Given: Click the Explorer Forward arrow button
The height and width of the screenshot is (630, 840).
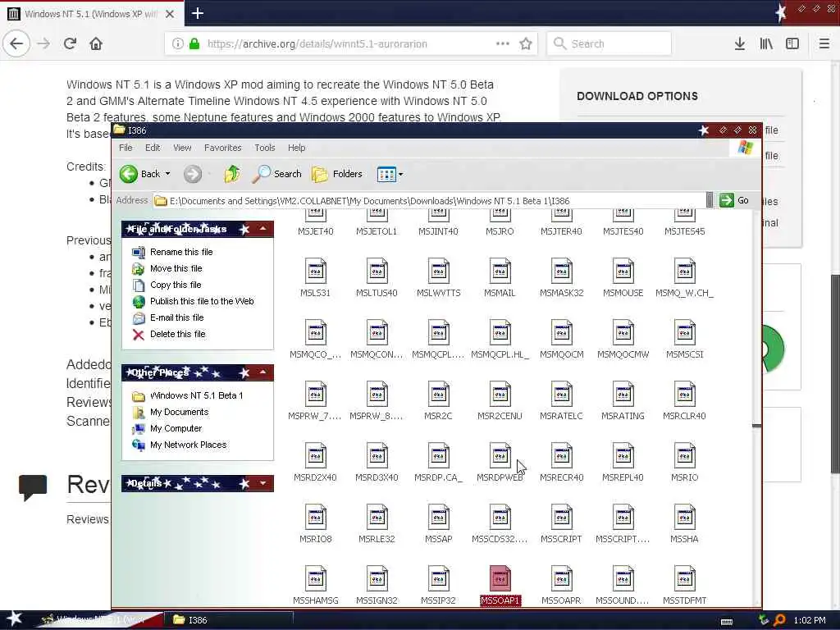Looking at the screenshot, I should 193,174.
